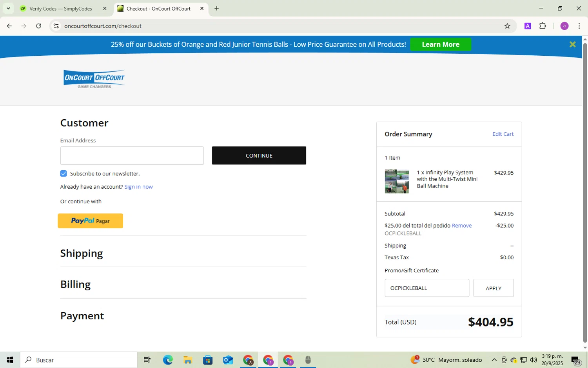Open a new browser tab
This screenshot has width=588, height=368.
[x=216, y=9]
